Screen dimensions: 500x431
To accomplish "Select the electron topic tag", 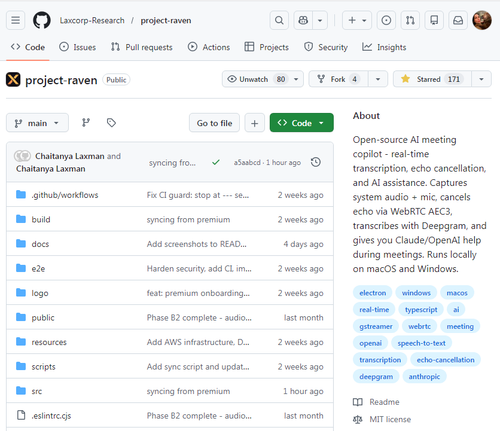I will (x=373, y=293).
